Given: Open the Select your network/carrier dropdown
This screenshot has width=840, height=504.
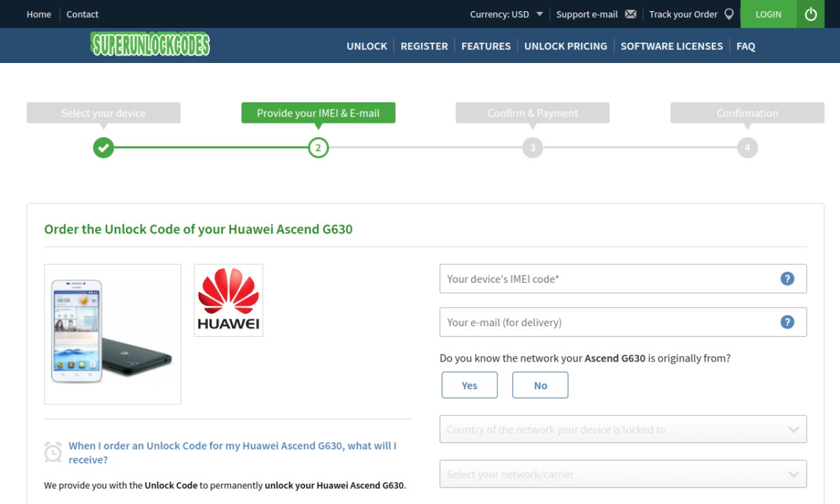Looking at the screenshot, I should click(623, 474).
